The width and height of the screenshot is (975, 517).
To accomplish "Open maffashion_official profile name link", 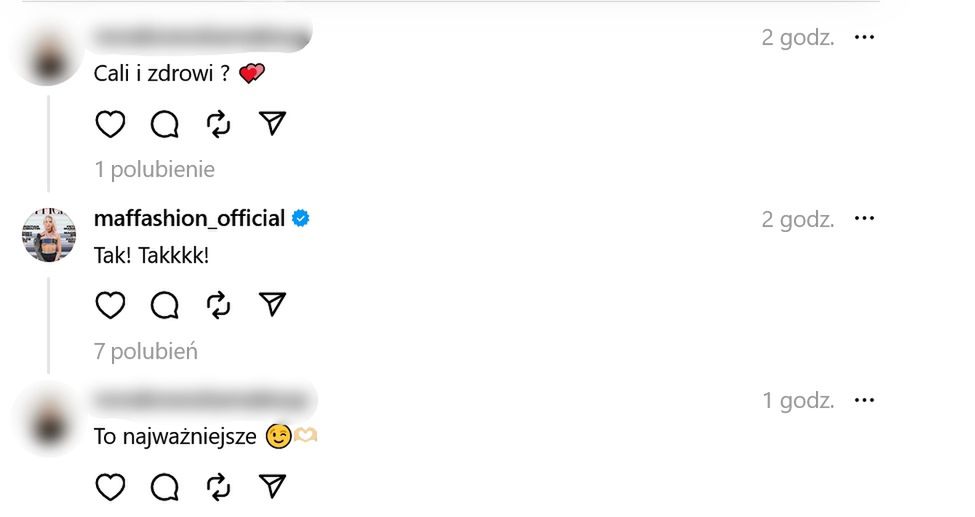I will (x=189, y=219).
